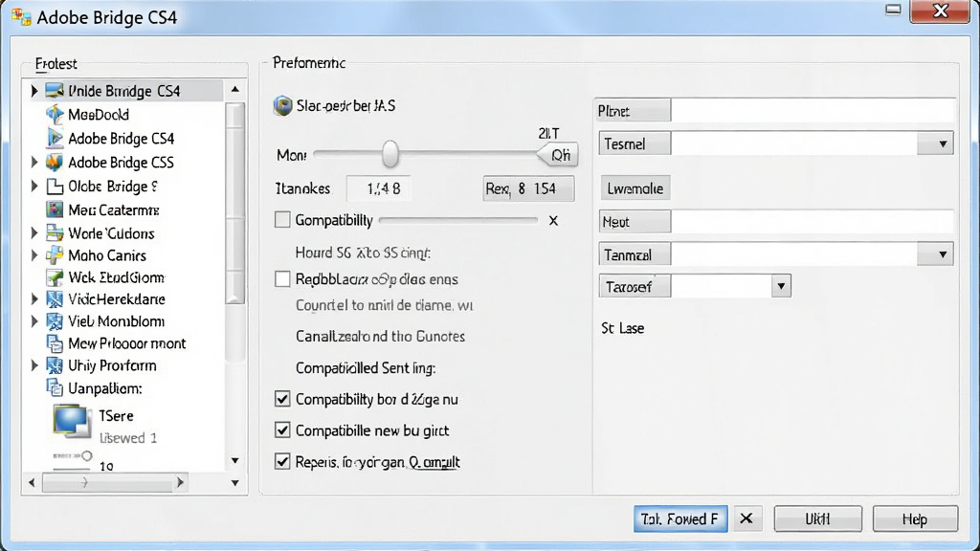The width and height of the screenshot is (980, 551).
Task: Click the Lwemolue button
Action: click(x=635, y=188)
